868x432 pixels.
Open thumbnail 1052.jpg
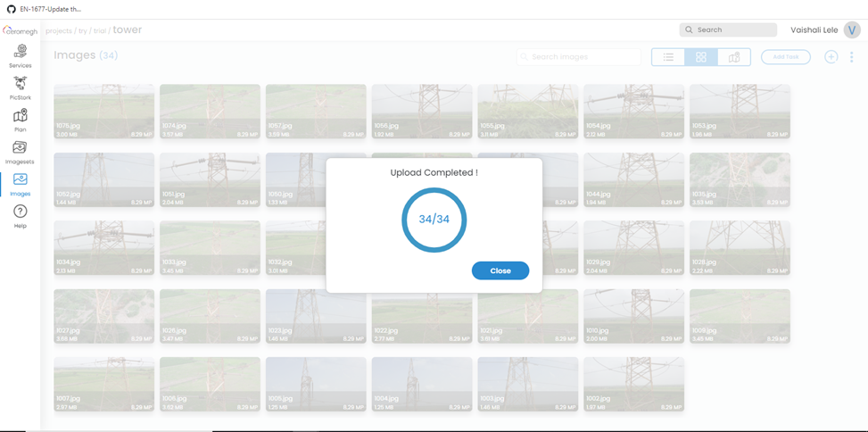[104, 180]
